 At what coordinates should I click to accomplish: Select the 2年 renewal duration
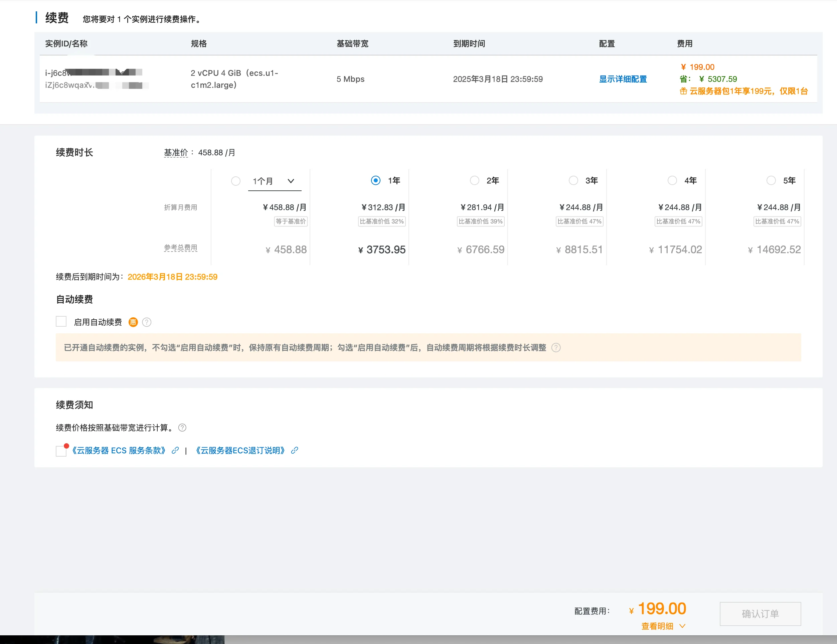click(x=475, y=181)
